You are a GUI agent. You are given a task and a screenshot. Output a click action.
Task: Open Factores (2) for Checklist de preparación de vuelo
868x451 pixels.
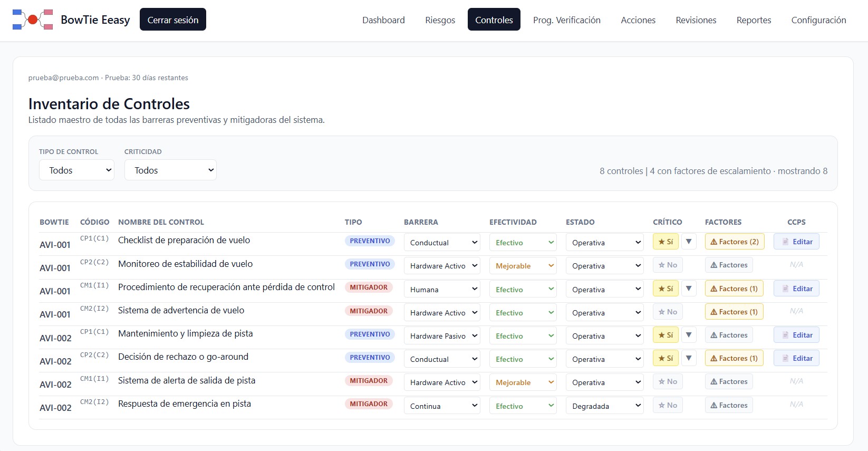coord(735,242)
